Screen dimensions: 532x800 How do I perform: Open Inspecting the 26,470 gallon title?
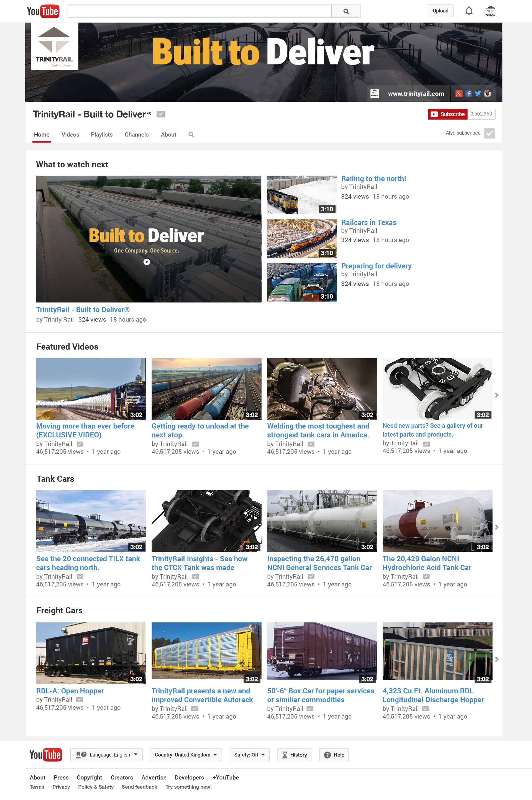[x=319, y=563]
